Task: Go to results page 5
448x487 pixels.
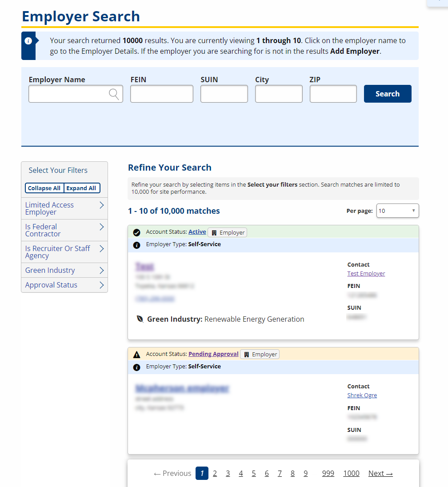Action: (x=254, y=473)
